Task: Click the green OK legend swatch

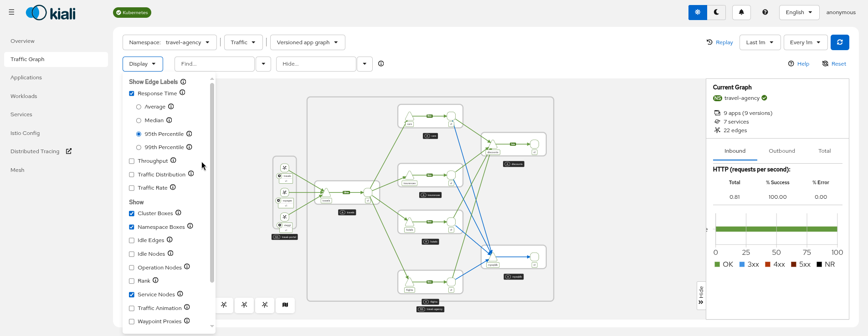Action: coord(717,264)
